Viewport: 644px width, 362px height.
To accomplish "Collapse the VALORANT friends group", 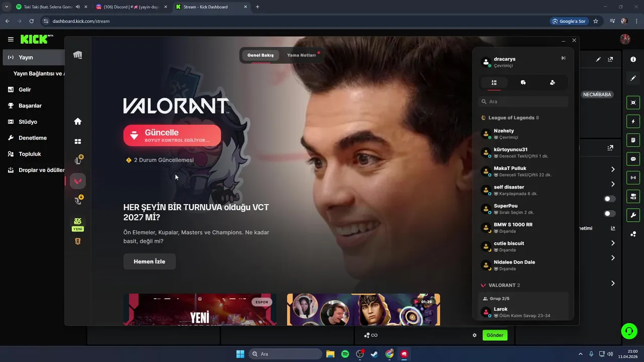I will pyautogui.click(x=500, y=285).
